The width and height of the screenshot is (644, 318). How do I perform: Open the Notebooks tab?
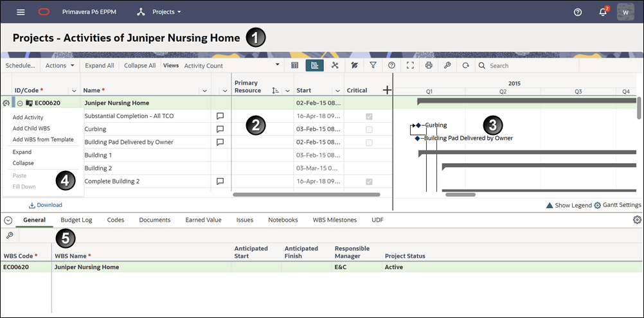click(283, 220)
